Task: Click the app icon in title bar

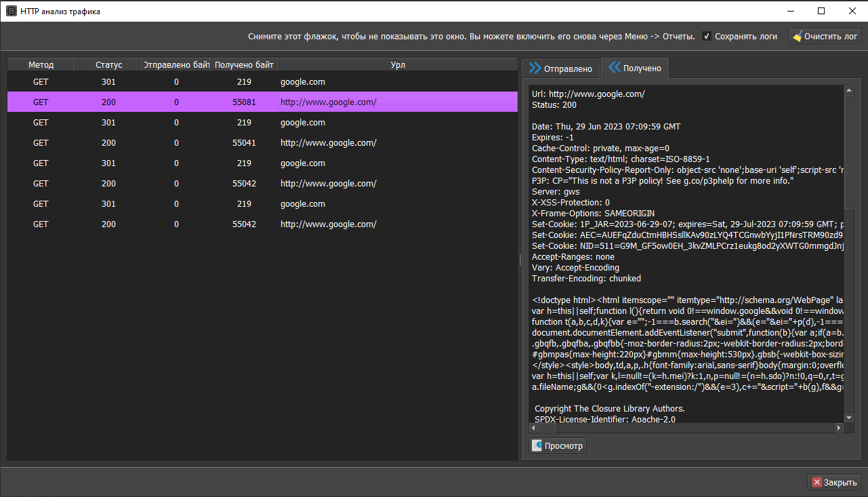Action: (11, 12)
